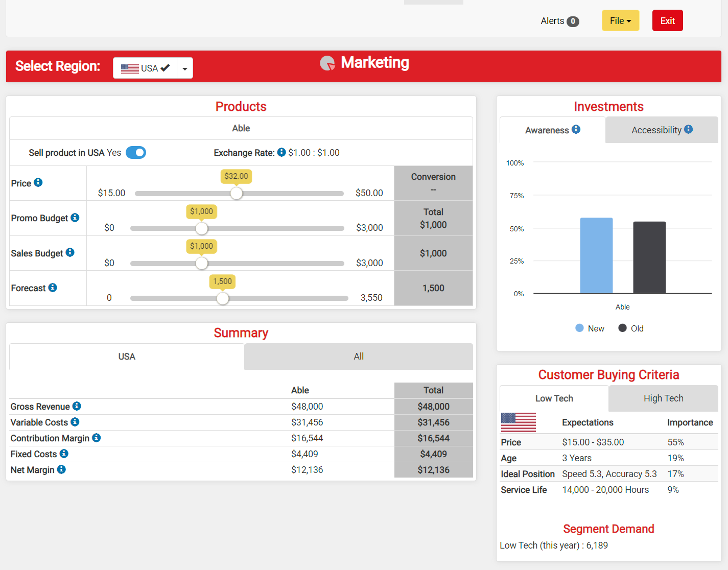
Task: Click the Net Margin Able value $12,136
Action: click(307, 470)
